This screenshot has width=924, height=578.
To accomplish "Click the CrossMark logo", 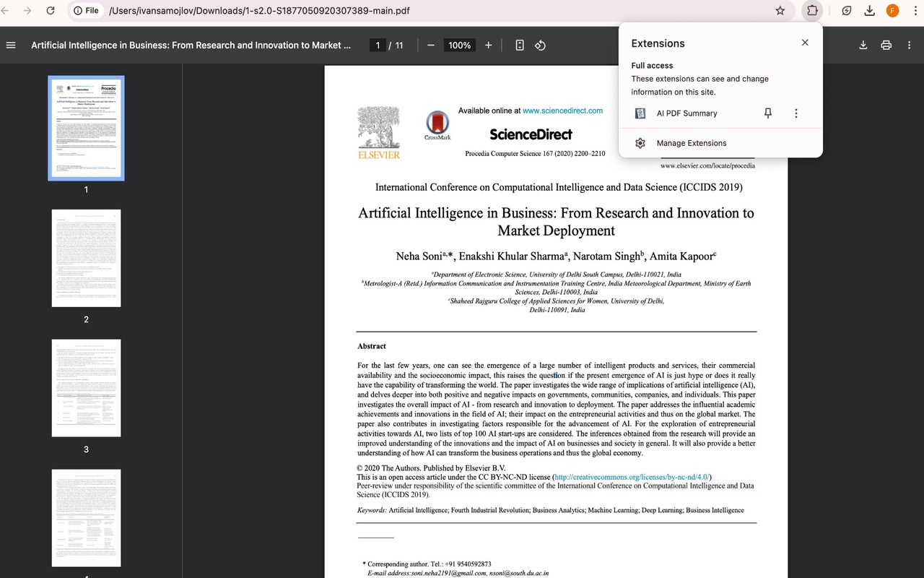I will point(437,125).
